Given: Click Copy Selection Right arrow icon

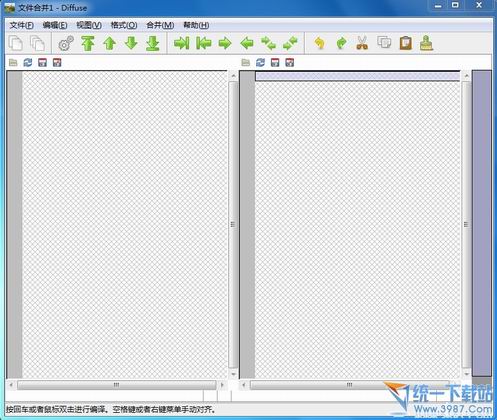Looking at the screenshot, I should pos(182,43).
